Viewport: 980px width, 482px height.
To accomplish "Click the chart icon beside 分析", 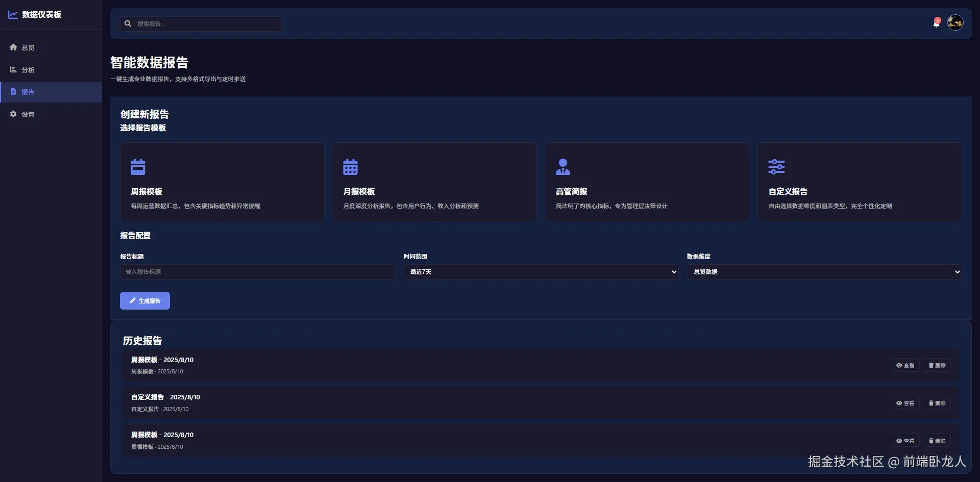I will tap(13, 69).
